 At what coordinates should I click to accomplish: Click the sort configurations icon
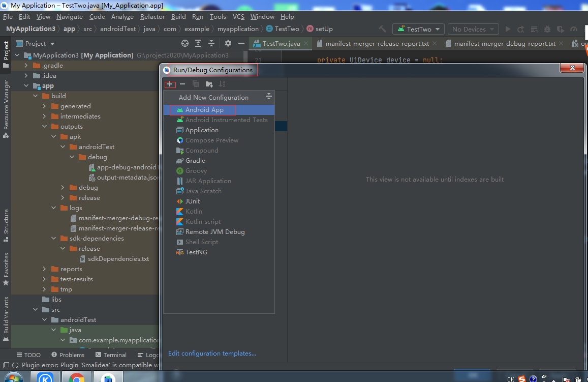[x=223, y=84]
